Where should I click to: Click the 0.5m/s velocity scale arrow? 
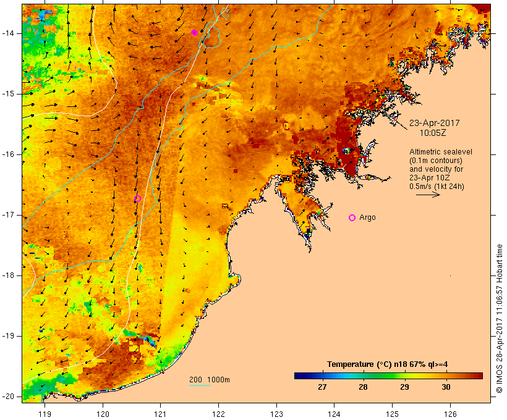click(x=428, y=195)
